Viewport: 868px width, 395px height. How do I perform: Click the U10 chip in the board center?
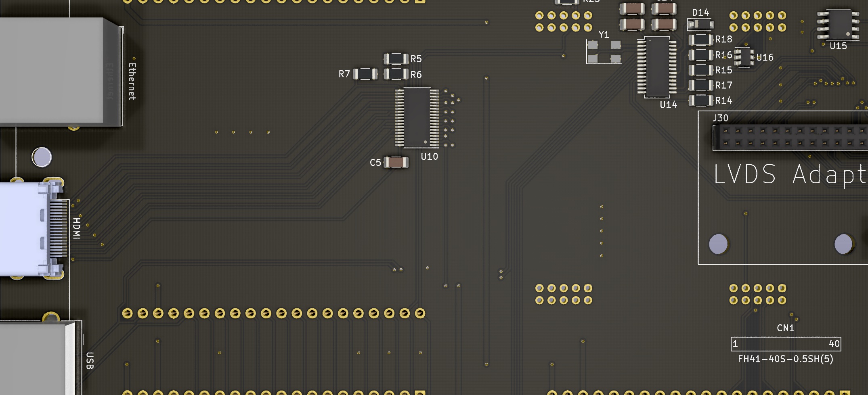417,117
